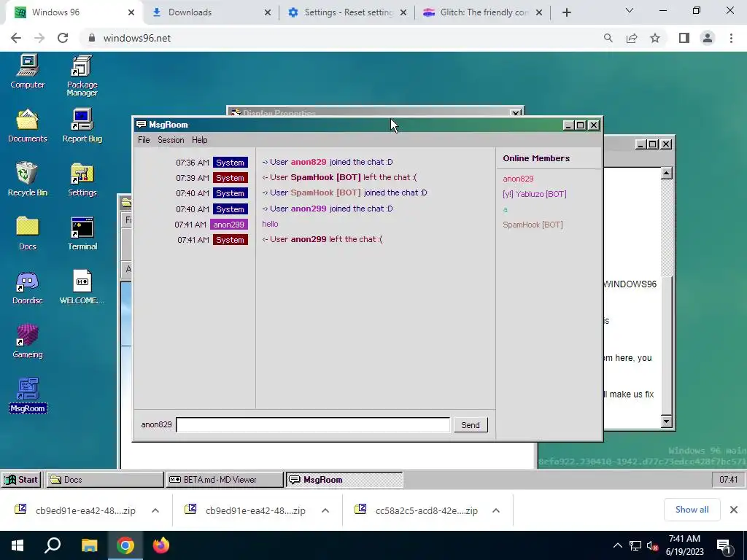Image resolution: width=747 pixels, height=560 pixels.
Task: Close the download bar
Action: [734, 510]
